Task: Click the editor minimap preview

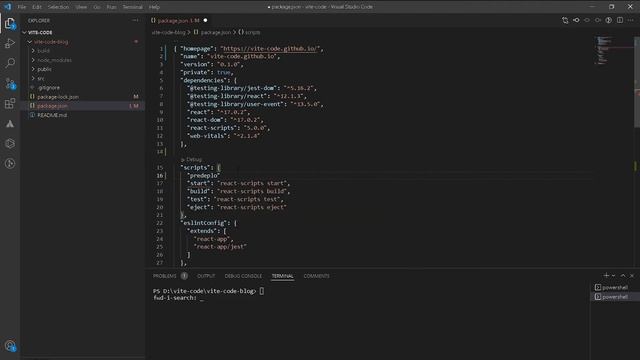Action: click(x=603, y=50)
